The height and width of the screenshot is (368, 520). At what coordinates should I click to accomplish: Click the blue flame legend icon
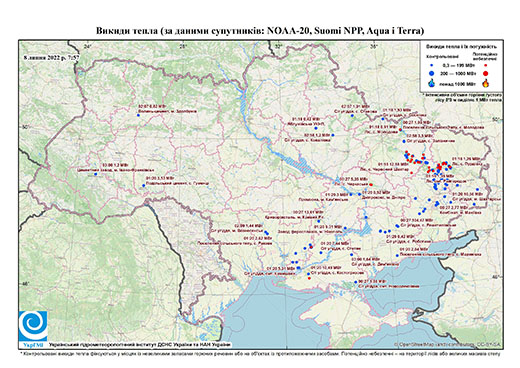click(432, 83)
